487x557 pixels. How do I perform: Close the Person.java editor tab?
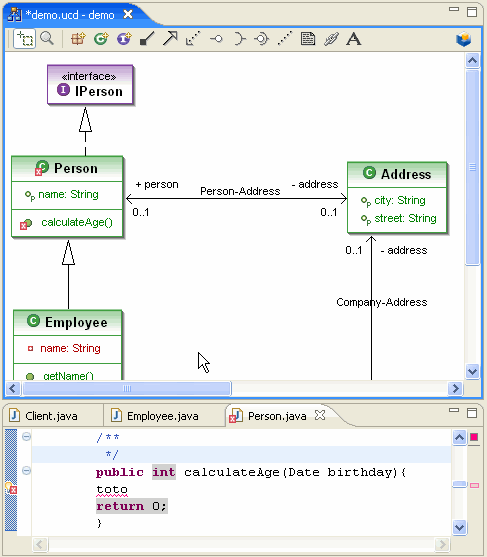[320, 415]
